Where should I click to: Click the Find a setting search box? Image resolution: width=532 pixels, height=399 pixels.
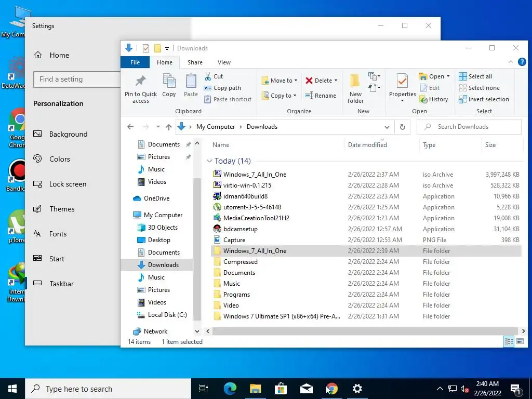pyautogui.click(x=77, y=79)
